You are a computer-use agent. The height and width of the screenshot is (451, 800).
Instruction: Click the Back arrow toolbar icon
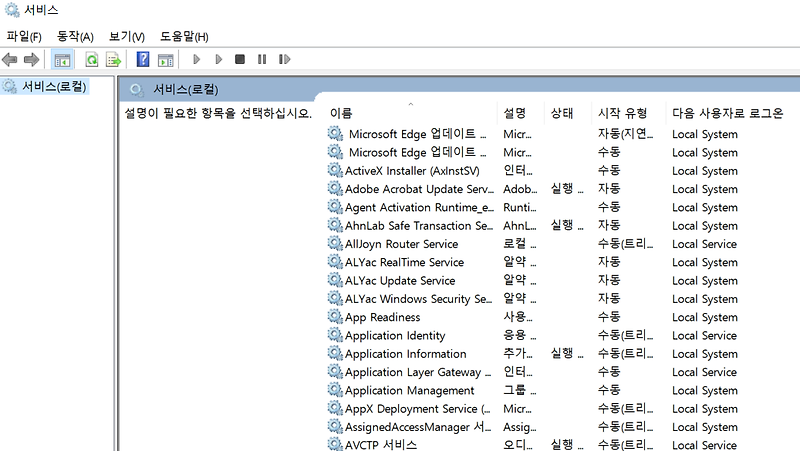pos(10,60)
